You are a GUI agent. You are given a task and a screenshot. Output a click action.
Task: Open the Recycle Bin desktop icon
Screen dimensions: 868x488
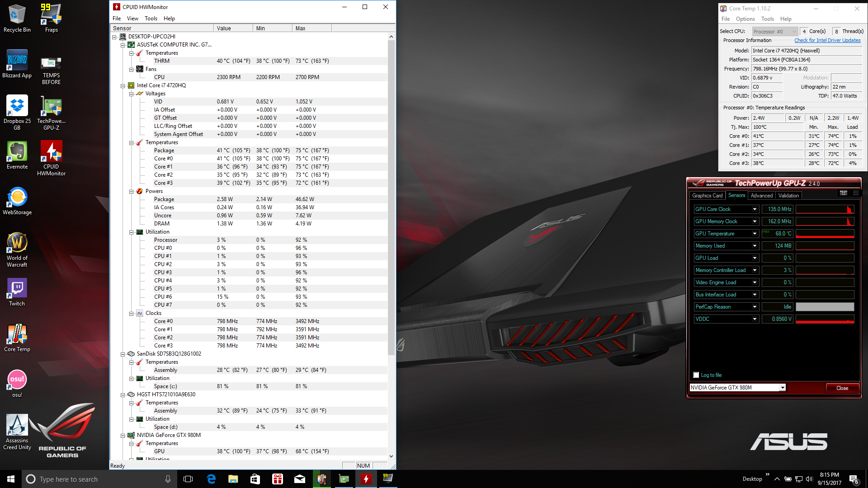(x=17, y=18)
